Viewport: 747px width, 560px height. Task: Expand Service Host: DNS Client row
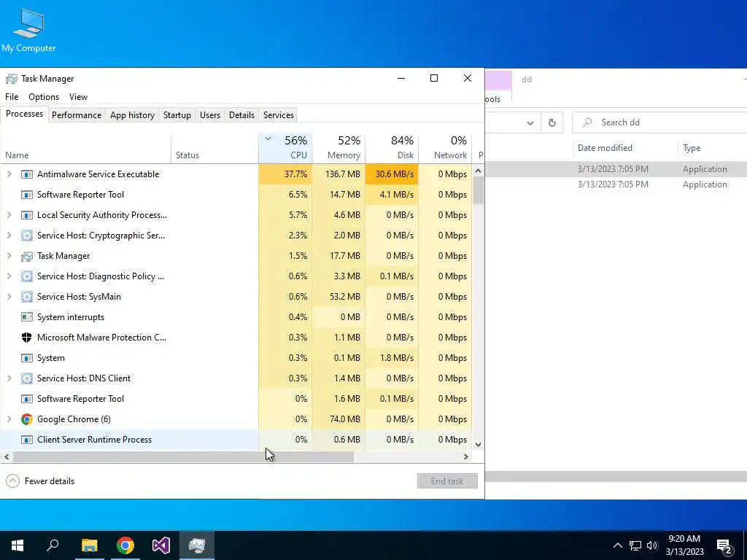9,378
